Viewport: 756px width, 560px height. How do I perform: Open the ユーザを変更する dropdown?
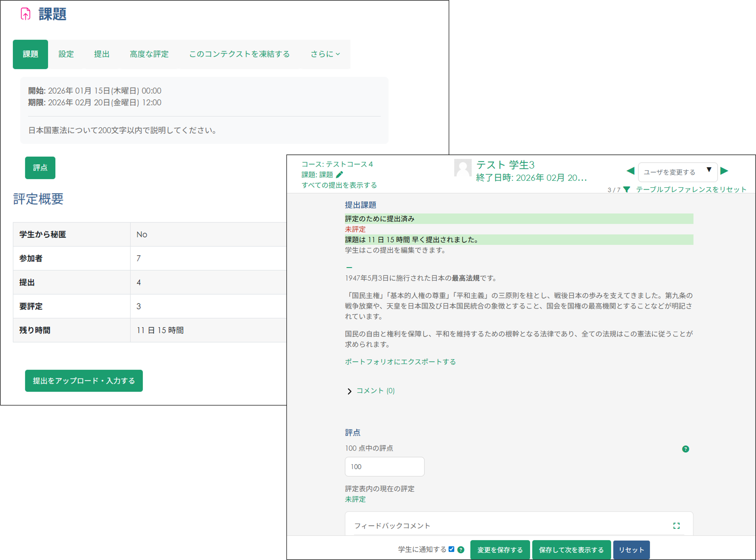677,172
